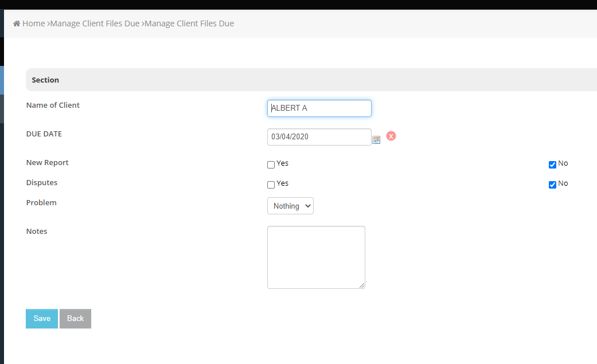Image resolution: width=597 pixels, height=364 pixels.
Task: Click the Name of Client label
Action: click(x=53, y=105)
